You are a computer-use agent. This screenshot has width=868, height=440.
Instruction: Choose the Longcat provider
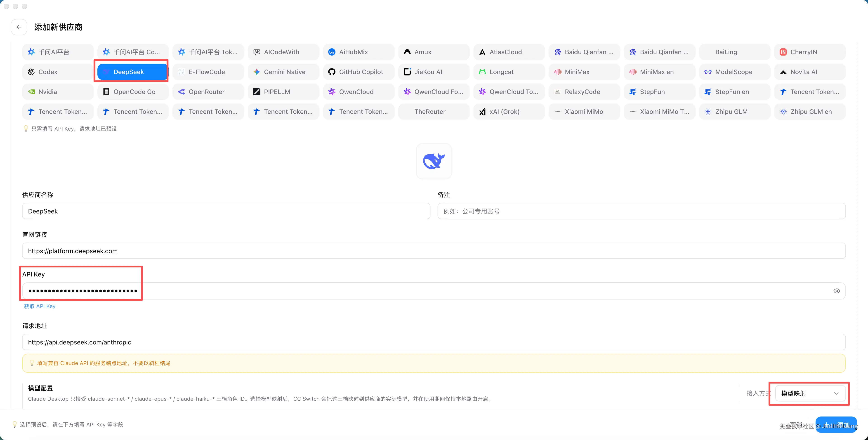[509, 72]
